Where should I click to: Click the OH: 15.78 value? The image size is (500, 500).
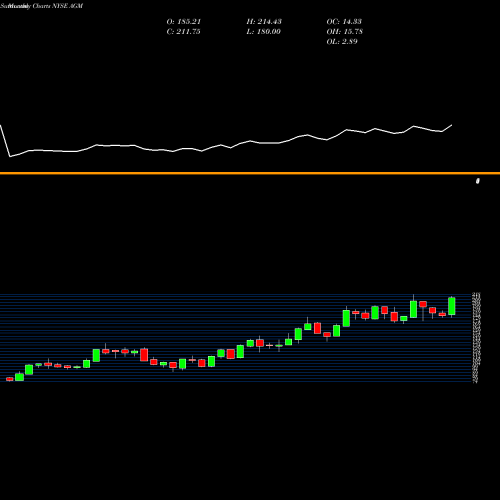point(345,32)
